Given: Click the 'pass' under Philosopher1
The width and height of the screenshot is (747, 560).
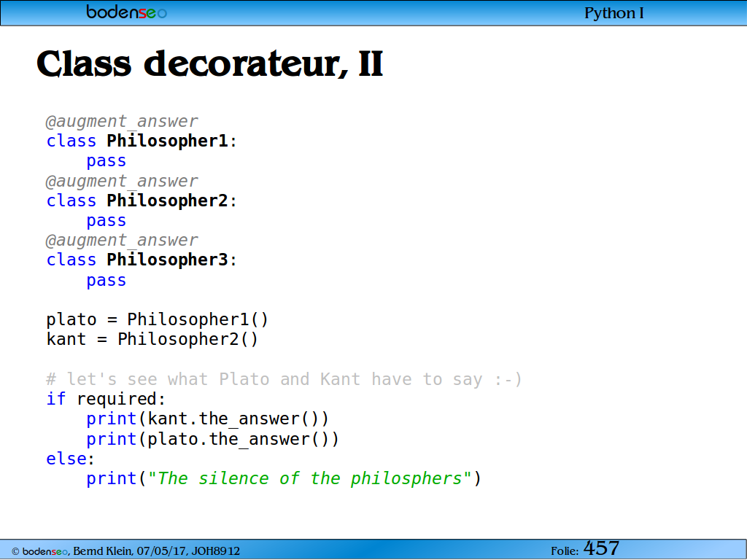Looking at the screenshot, I should click(107, 161).
